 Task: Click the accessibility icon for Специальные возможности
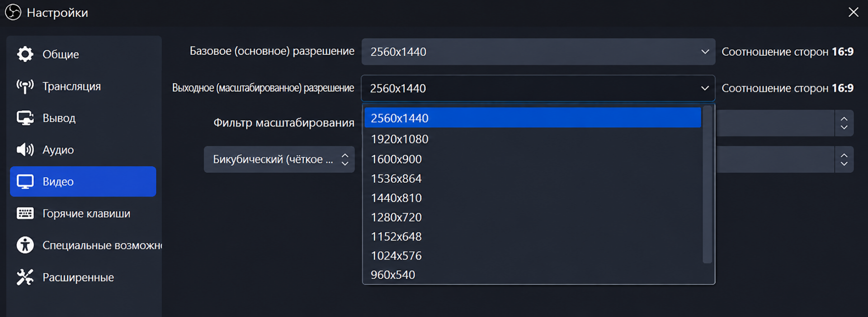25,245
